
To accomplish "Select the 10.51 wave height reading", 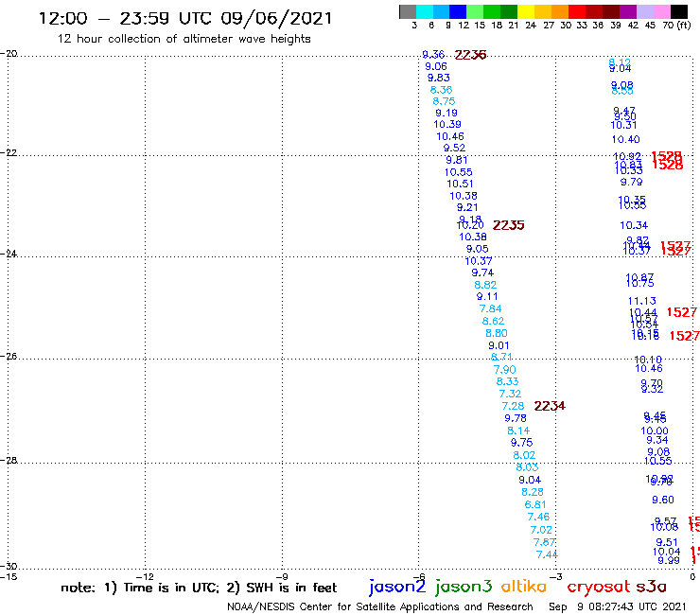I will coord(460,184).
